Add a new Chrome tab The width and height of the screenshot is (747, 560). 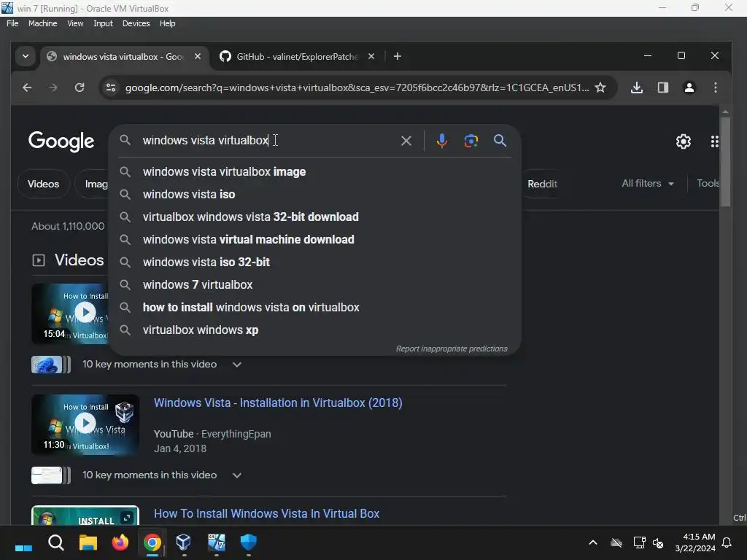398,56
